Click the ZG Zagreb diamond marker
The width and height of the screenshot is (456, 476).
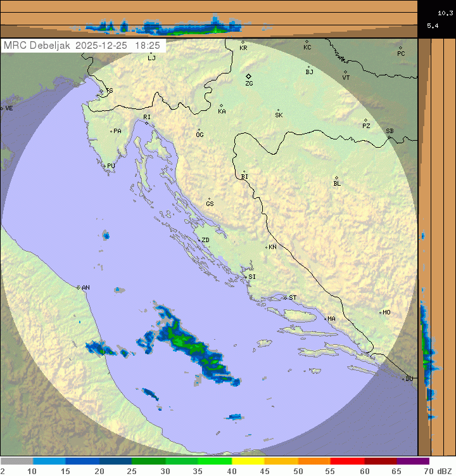coord(249,76)
